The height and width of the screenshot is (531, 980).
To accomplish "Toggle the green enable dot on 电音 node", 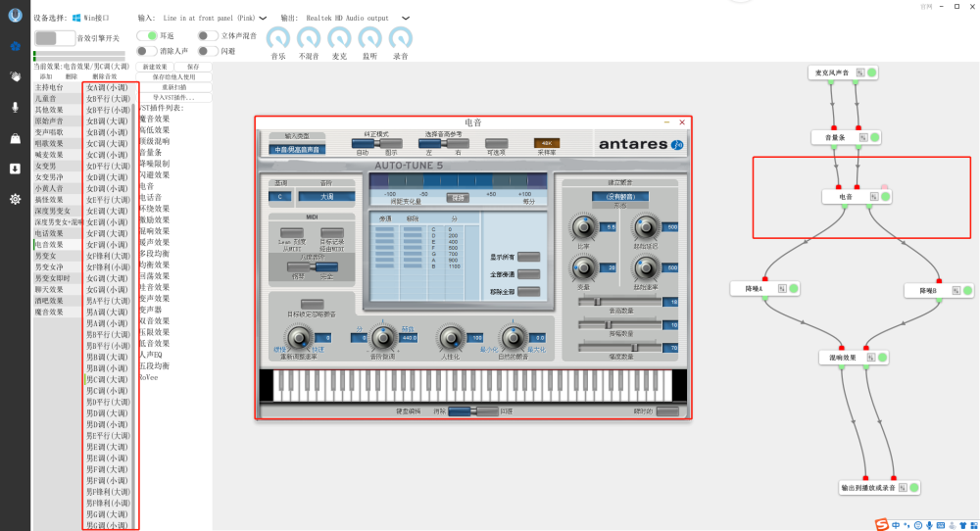I will (886, 197).
